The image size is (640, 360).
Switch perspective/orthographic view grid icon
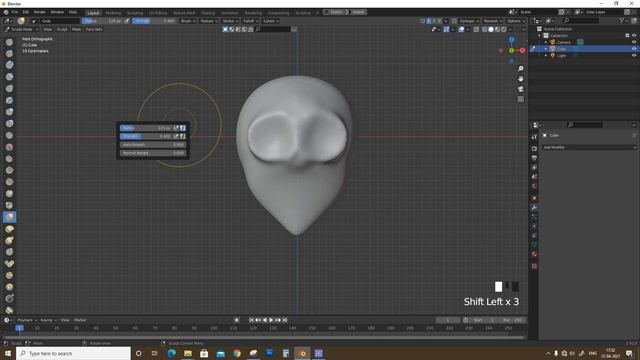(520, 99)
